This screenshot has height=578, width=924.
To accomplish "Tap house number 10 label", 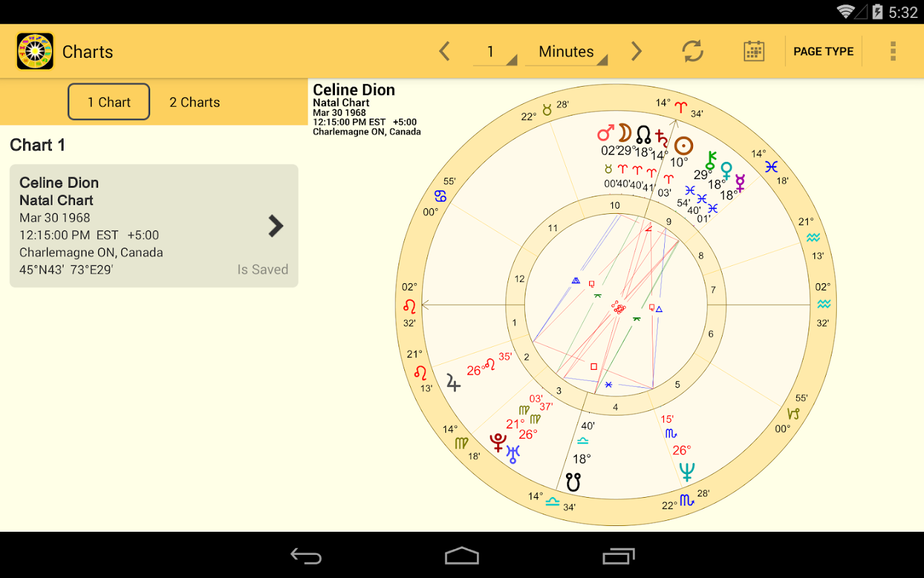I will tap(615, 206).
